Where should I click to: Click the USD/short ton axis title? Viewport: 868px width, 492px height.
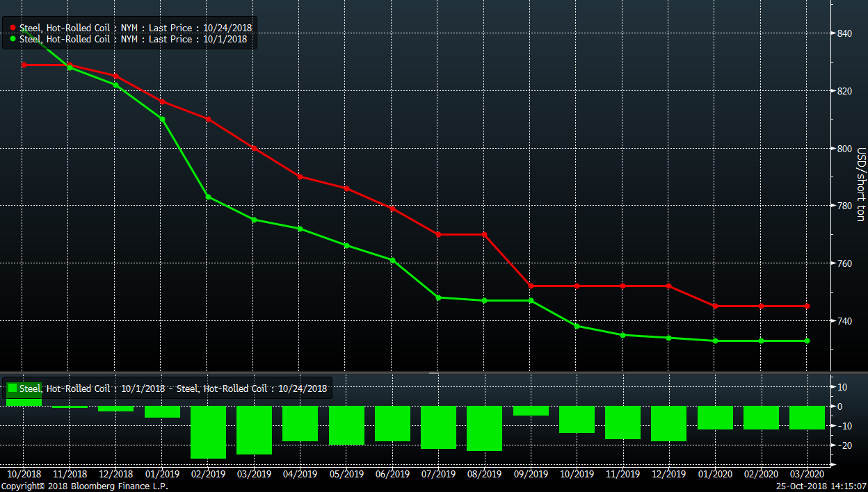[x=860, y=184]
